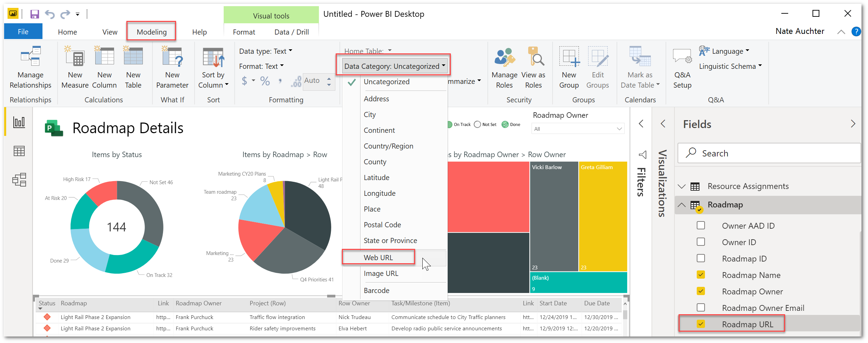Uncheck the Roadmap Owner field

point(701,291)
